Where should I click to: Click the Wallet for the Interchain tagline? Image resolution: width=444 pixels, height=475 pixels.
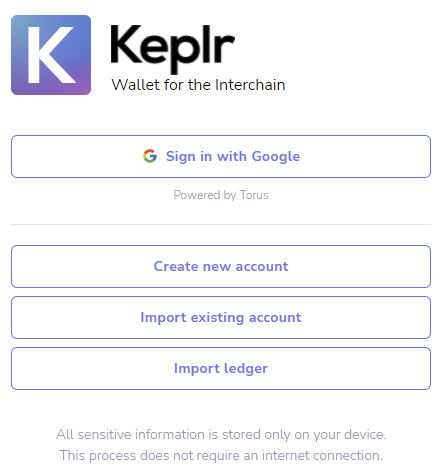(198, 85)
